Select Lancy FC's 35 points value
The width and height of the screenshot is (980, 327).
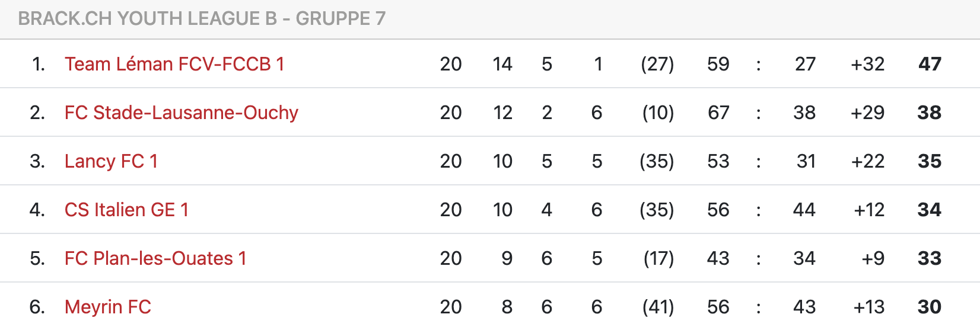tap(930, 161)
